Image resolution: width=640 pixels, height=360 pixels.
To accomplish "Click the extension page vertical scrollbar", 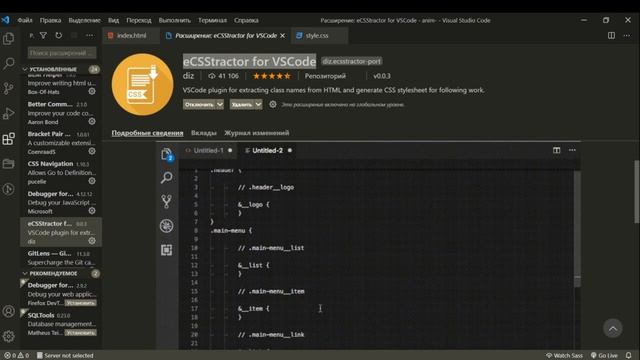I will click(637, 192).
